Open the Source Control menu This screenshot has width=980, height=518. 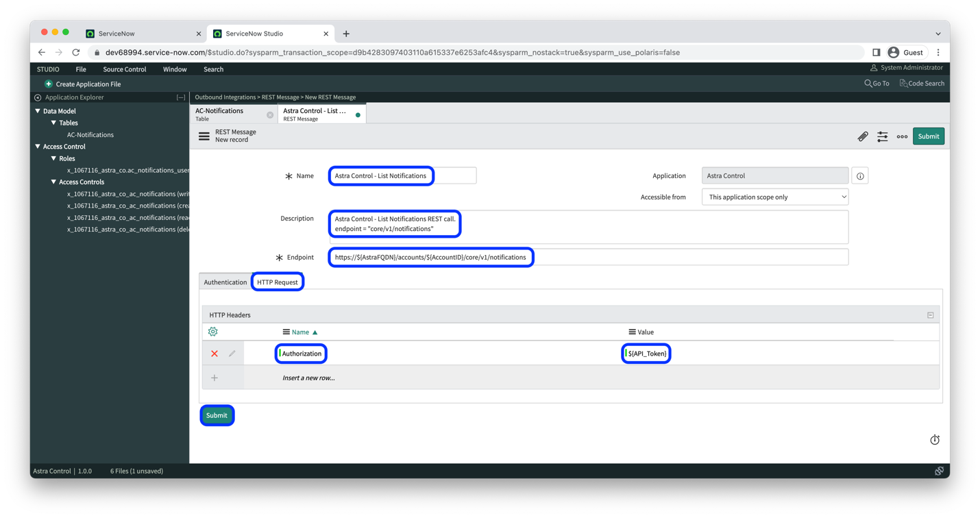click(125, 69)
